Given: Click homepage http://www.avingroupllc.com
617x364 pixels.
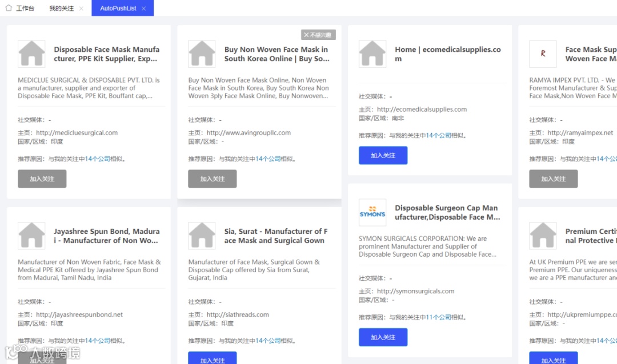Looking at the screenshot, I should point(249,133).
